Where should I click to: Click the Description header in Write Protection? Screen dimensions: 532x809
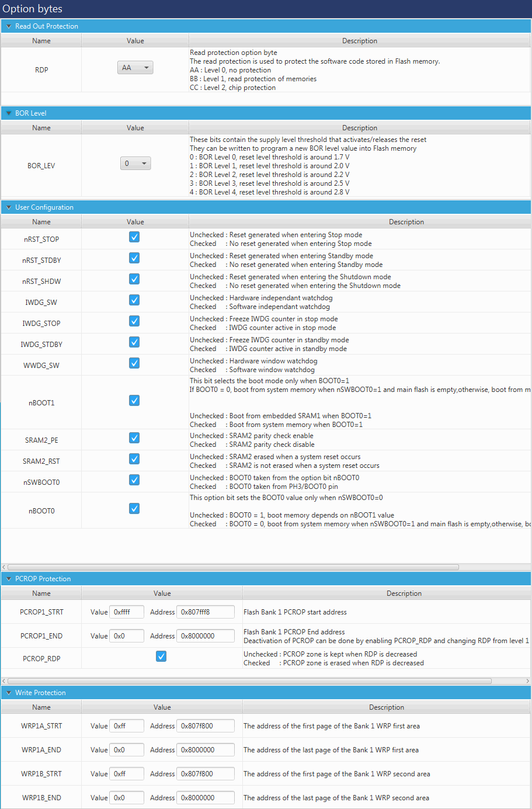(x=387, y=707)
